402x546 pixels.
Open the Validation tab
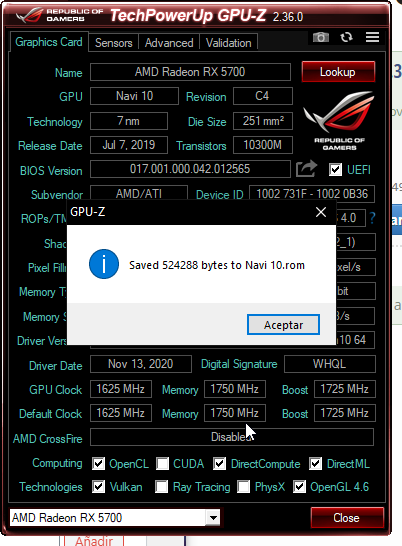click(229, 43)
